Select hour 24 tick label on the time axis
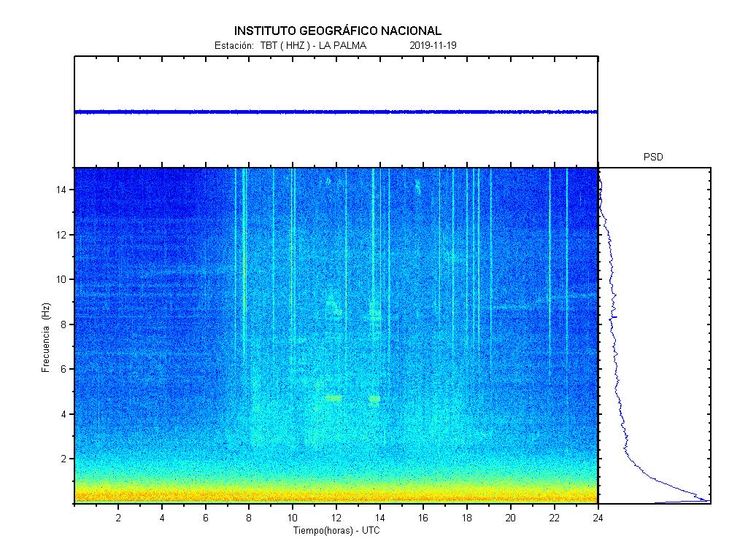 click(x=598, y=518)
